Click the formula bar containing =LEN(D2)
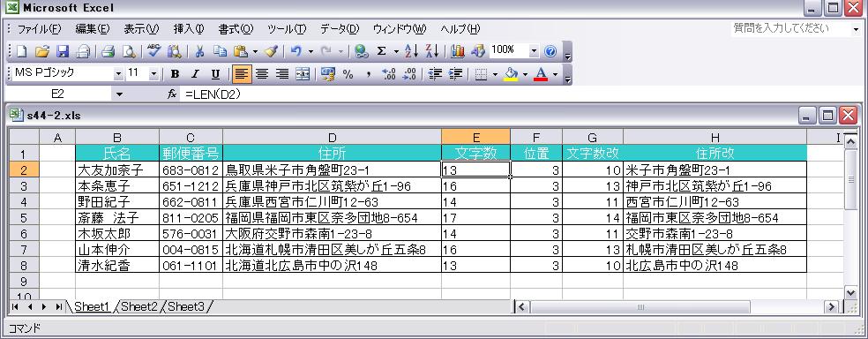Screen dimensions: 868x339 (x=520, y=94)
